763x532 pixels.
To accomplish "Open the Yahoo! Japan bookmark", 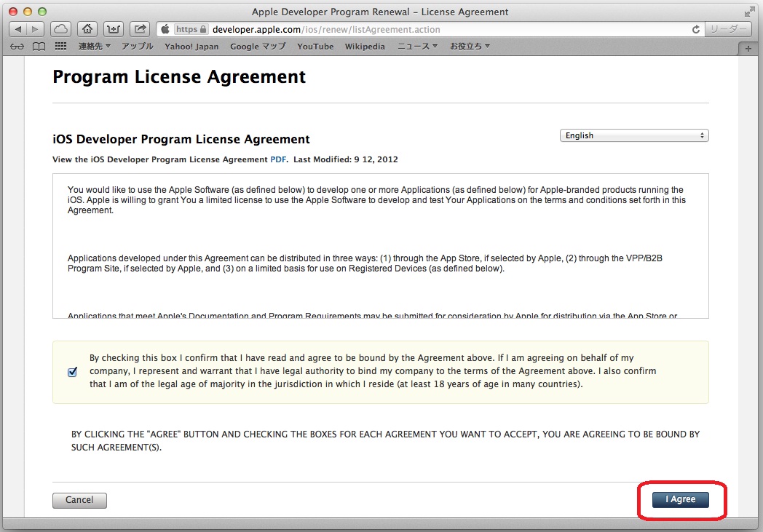I will click(x=191, y=47).
